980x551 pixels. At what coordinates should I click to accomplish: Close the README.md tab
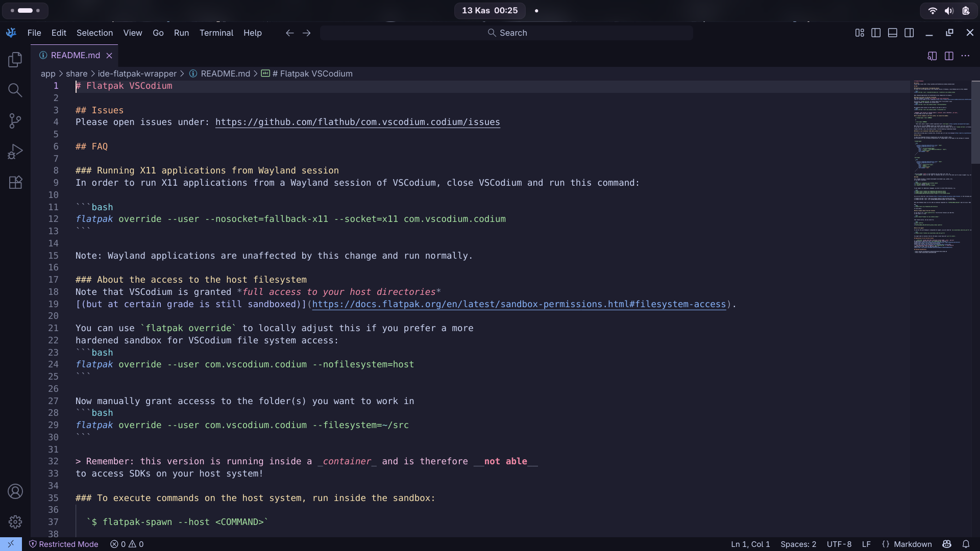coord(109,55)
